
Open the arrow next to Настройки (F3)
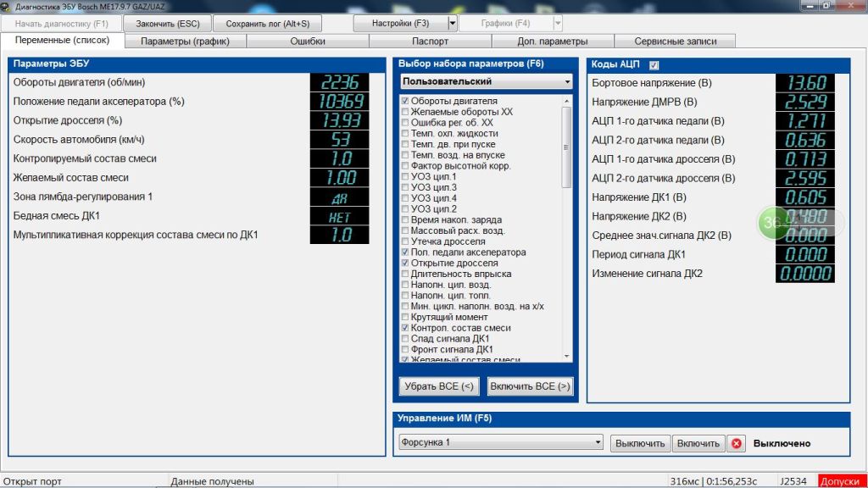(453, 24)
